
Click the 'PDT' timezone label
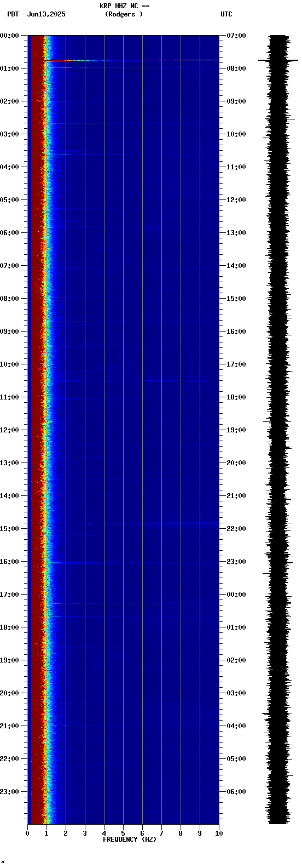pyautogui.click(x=13, y=14)
